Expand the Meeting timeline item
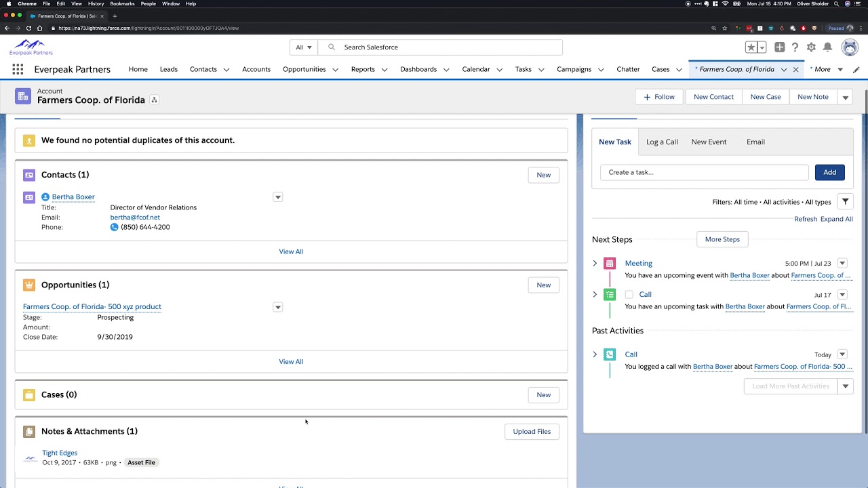The width and height of the screenshot is (868, 488). click(x=595, y=264)
